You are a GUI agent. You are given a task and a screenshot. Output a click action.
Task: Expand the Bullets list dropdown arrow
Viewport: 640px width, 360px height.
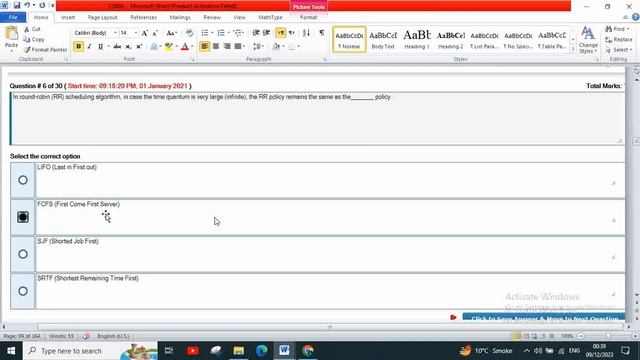tap(212, 33)
